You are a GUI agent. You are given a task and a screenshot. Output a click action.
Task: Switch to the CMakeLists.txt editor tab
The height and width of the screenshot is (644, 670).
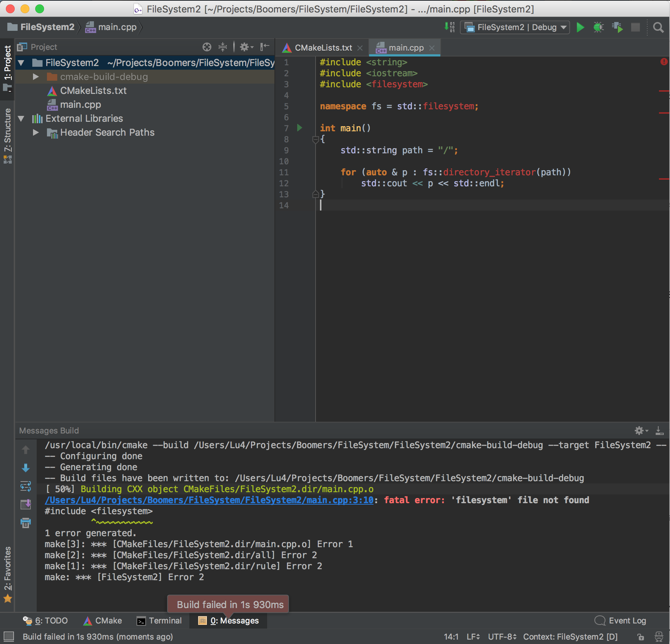(323, 48)
